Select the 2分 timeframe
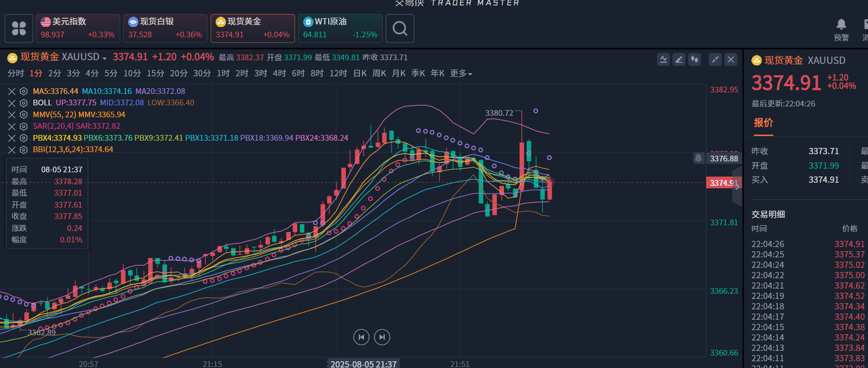Viewport: 868px width, 368px height. pos(54,74)
